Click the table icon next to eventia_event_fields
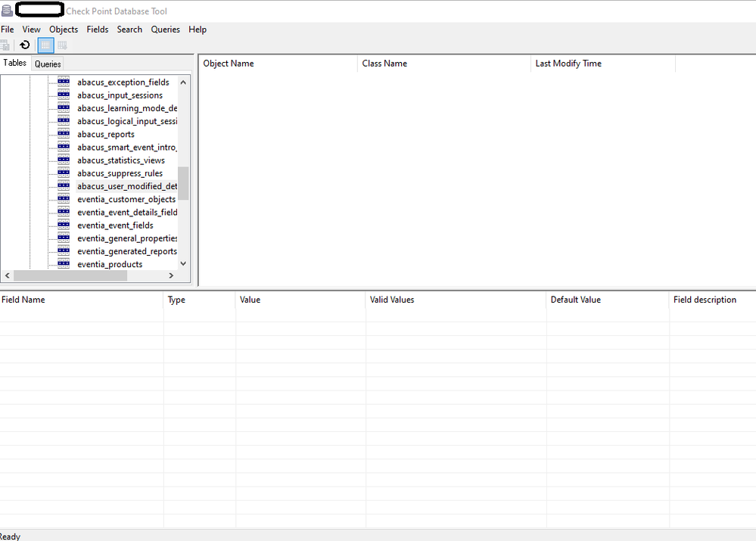Viewport: 756px width, 541px height. 64,225
